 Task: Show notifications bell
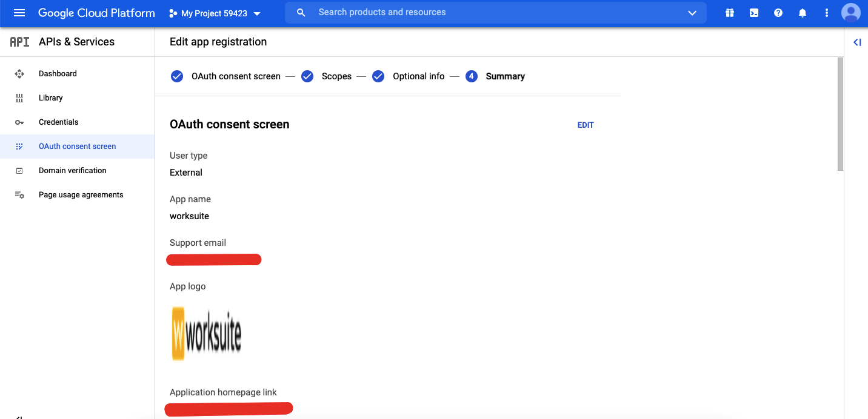[803, 13]
